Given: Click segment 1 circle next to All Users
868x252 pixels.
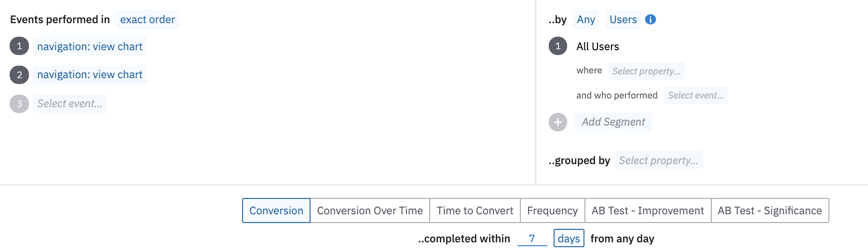Looking at the screenshot, I should click(557, 46).
